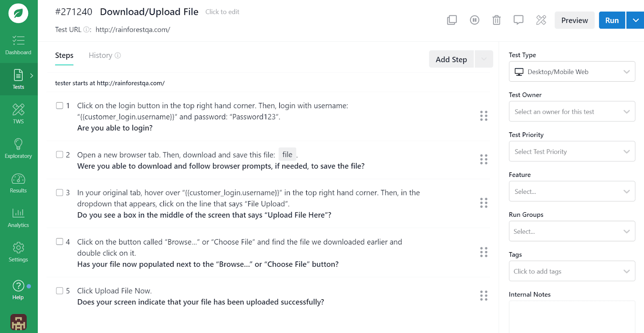Open the comments speech bubble icon
644x333 pixels.
tap(518, 20)
